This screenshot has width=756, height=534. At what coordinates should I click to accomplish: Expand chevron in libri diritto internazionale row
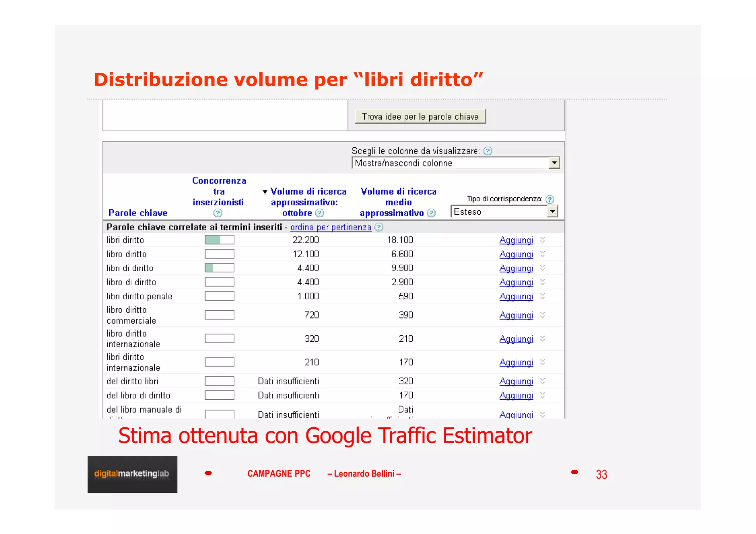542,362
